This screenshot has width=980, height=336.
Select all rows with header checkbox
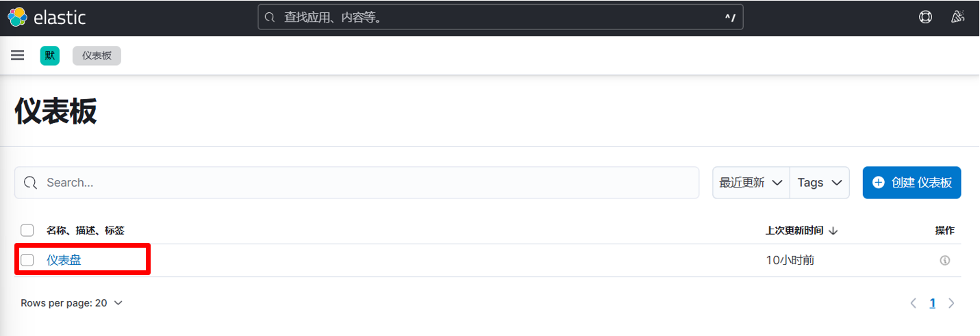coord(27,231)
